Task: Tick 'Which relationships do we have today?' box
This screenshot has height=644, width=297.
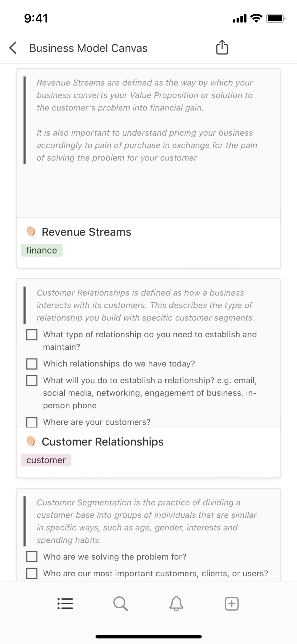Action: [32, 364]
